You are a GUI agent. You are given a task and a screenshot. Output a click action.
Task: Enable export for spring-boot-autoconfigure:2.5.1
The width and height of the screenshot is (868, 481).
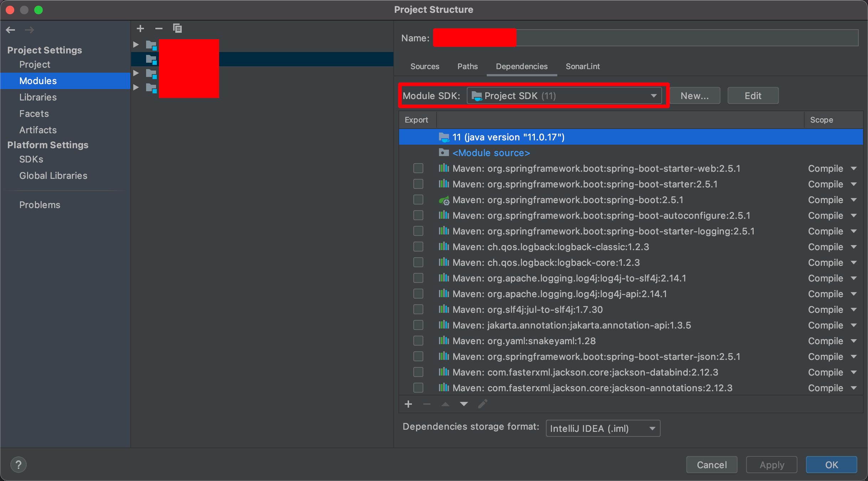coord(418,215)
